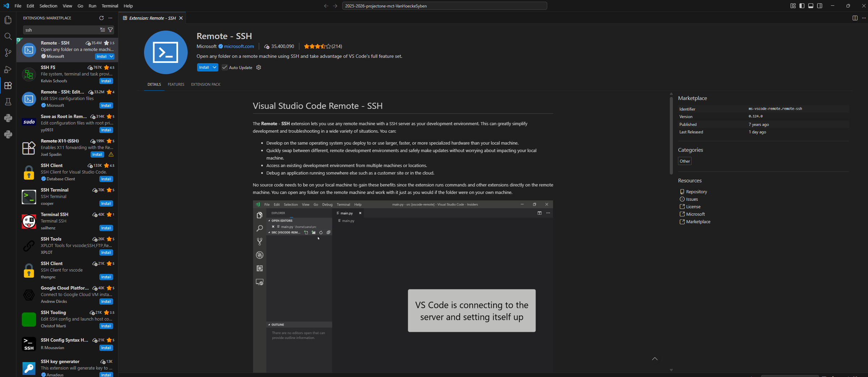Open Views and More Actions in Extensions
This screenshot has width=868, height=377.
(110, 18)
